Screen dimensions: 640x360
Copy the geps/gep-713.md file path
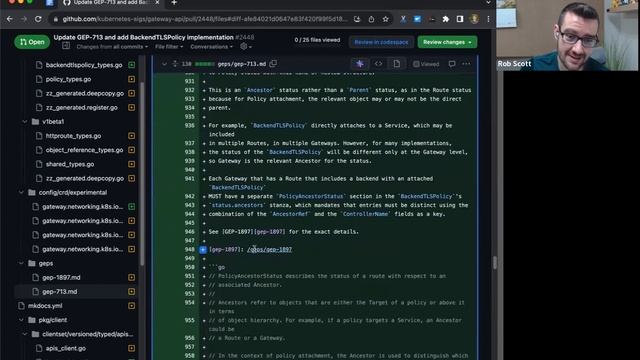(x=273, y=64)
